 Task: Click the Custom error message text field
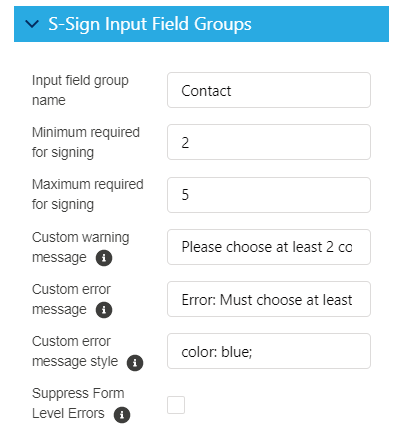(x=269, y=299)
